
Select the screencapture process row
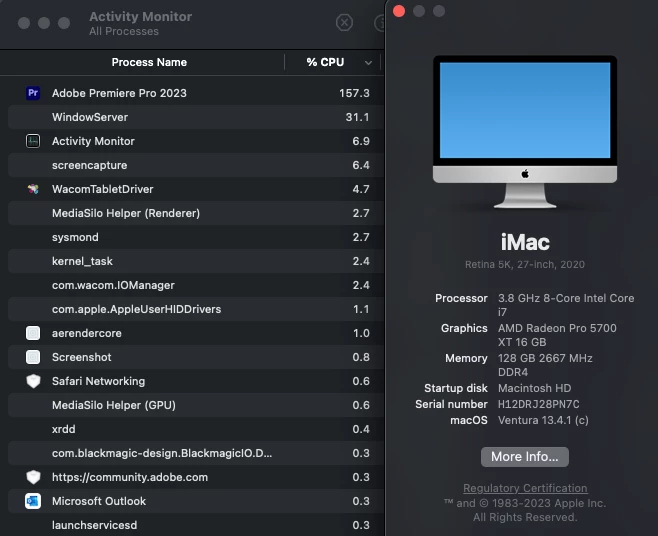[196, 165]
